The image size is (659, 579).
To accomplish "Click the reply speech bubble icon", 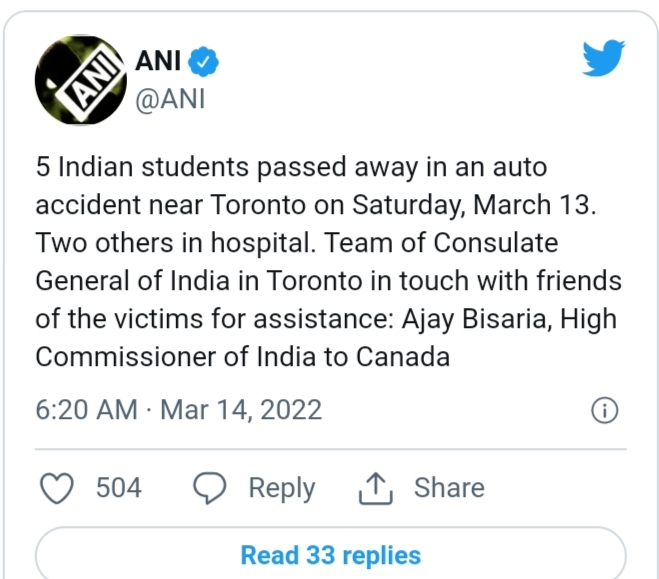I will (x=209, y=488).
